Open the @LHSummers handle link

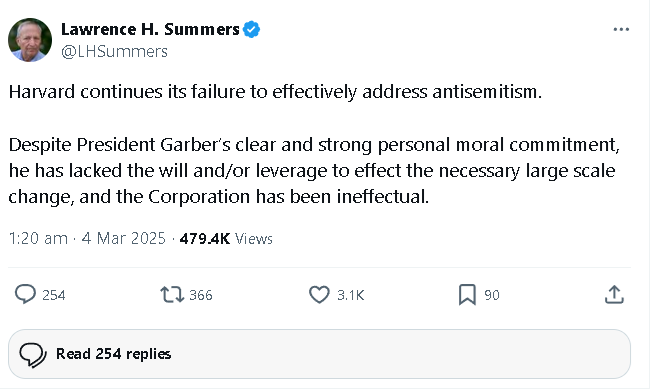point(115,51)
